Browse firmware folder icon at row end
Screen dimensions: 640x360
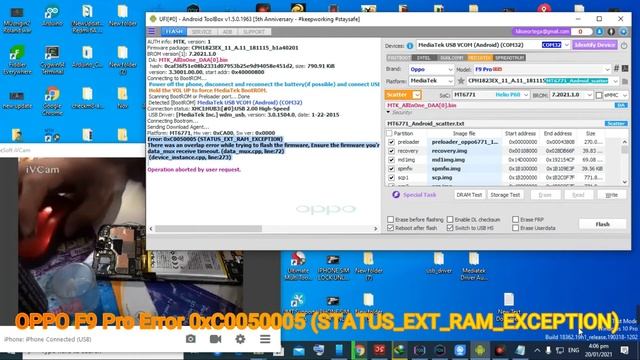click(x=624, y=81)
